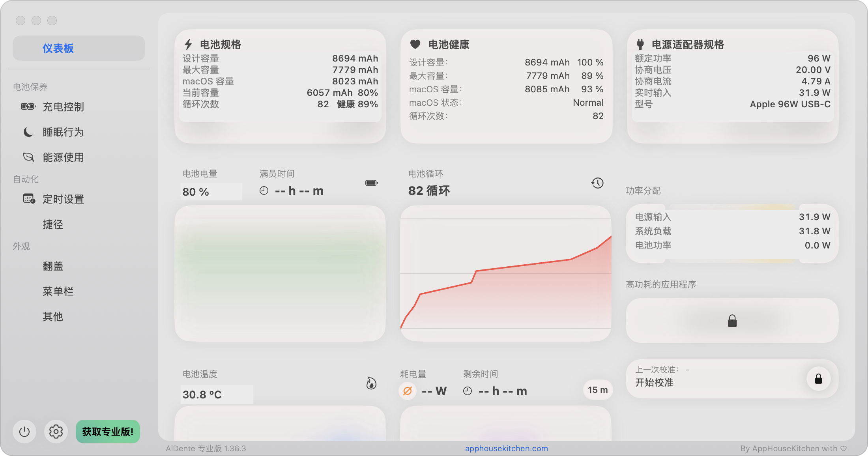Open 翻盖 appearance settings
The width and height of the screenshot is (868, 456).
coord(53,266)
